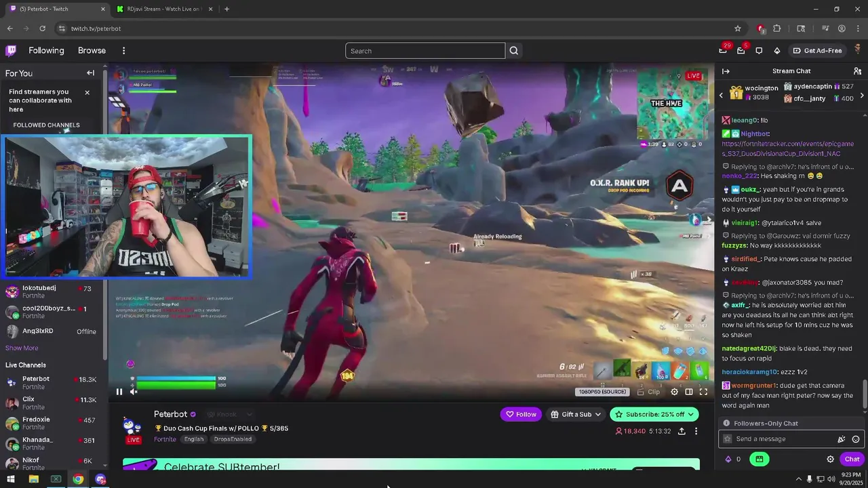Unmute the stream volume icon
868x488 pixels.
pyautogui.click(x=134, y=391)
